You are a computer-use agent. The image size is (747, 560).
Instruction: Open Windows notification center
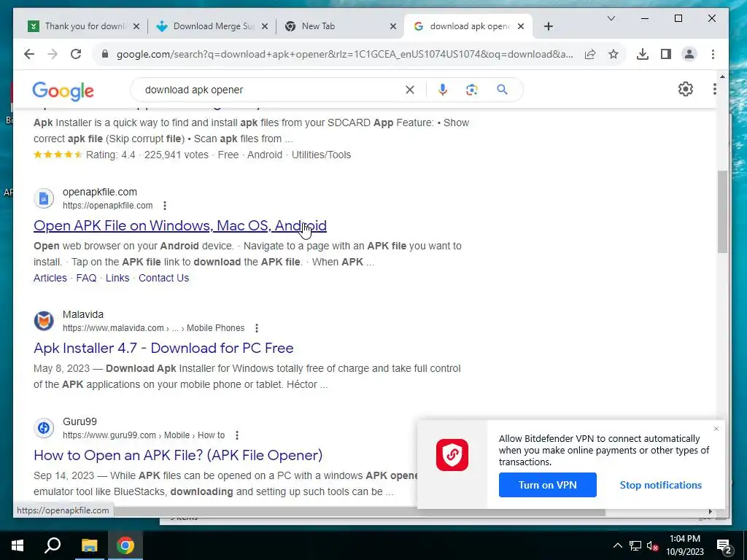724,545
